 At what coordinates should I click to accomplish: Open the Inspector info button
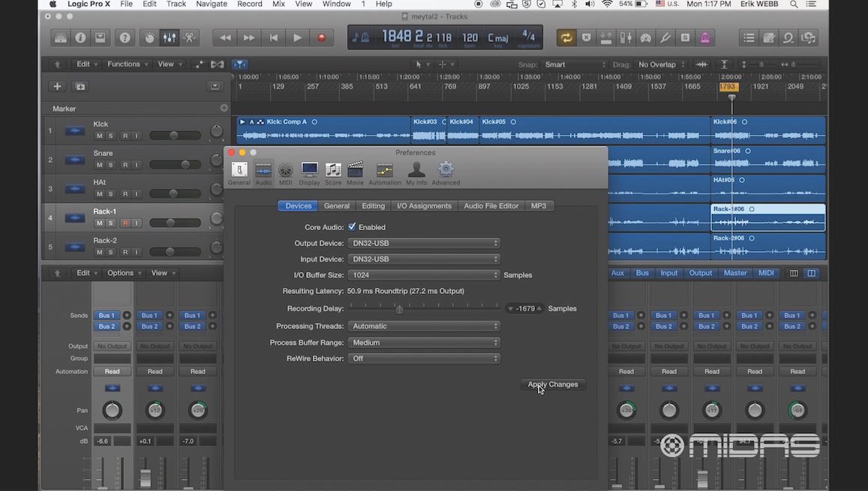80,37
